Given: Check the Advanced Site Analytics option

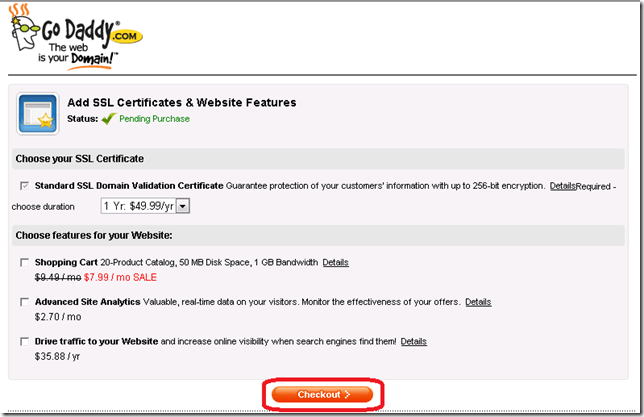Looking at the screenshot, I should click(24, 302).
